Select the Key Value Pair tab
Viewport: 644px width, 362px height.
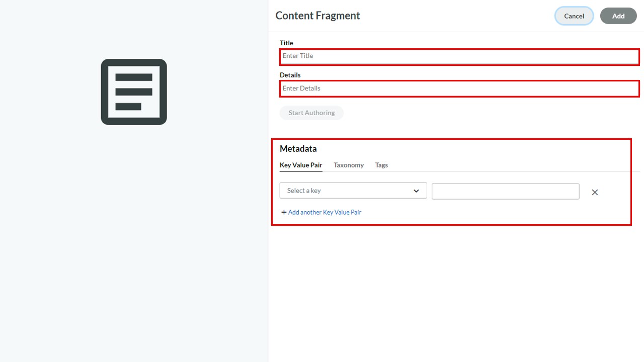301,165
